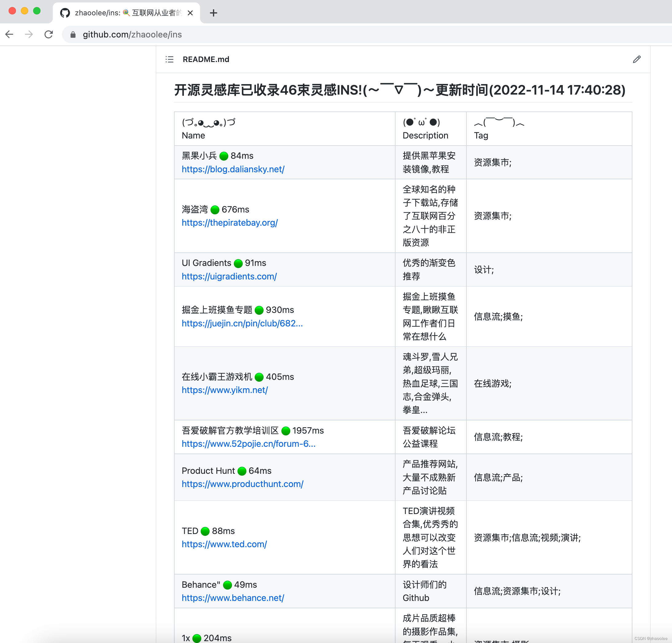Select the zhaoolee/ins tab
This screenshot has height=643, width=672.
point(127,13)
